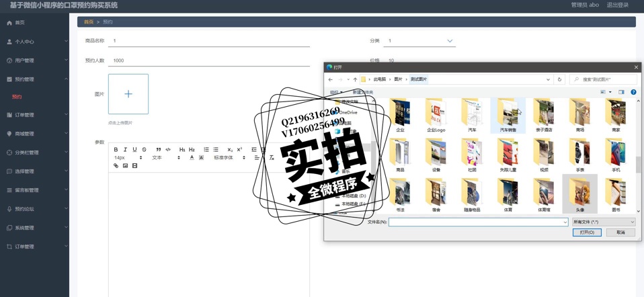This screenshot has width=644, height=297.
Task: Click the plus icon to upload image
Action: tap(128, 94)
